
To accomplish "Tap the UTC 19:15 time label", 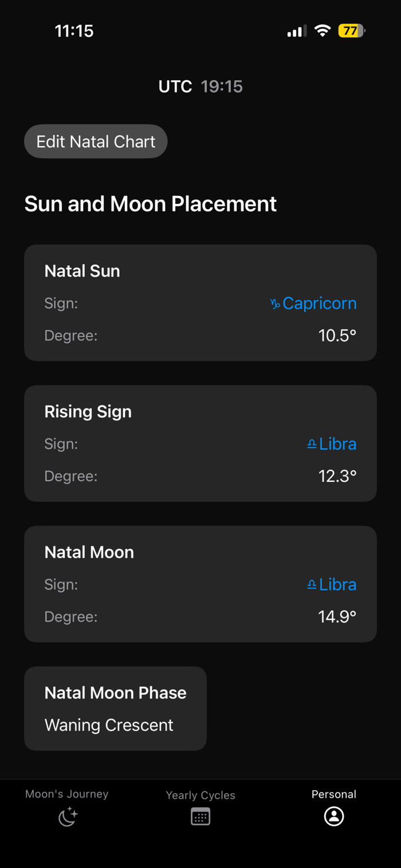I will (x=200, y=87).
